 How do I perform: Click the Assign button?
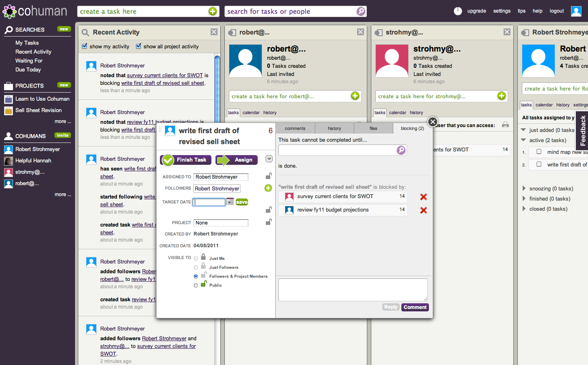tap(237, 160)
